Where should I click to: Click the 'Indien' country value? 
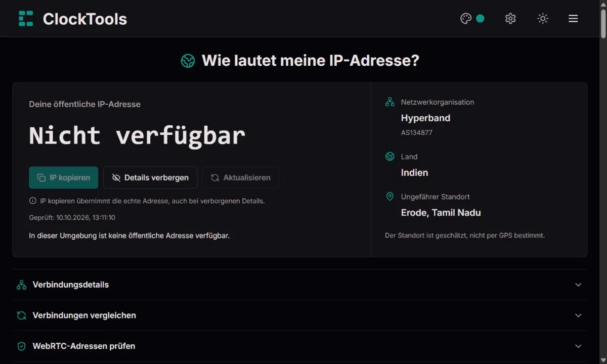coord(414,172)
